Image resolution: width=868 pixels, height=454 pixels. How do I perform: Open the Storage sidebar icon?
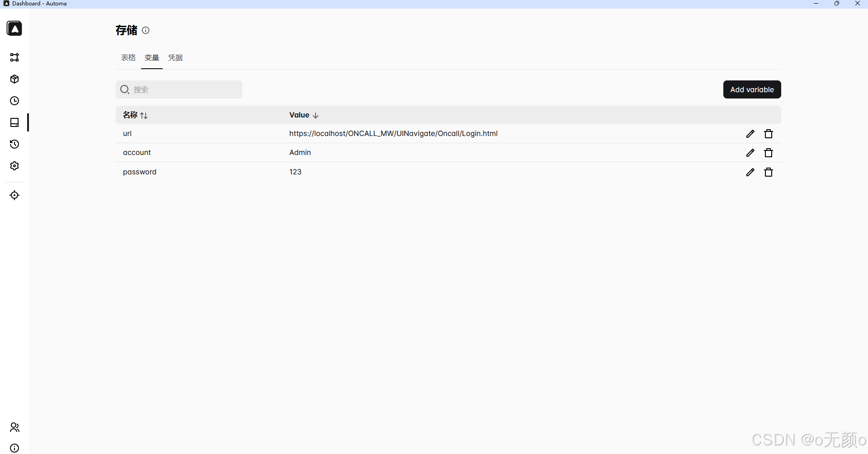coord(14,122)
